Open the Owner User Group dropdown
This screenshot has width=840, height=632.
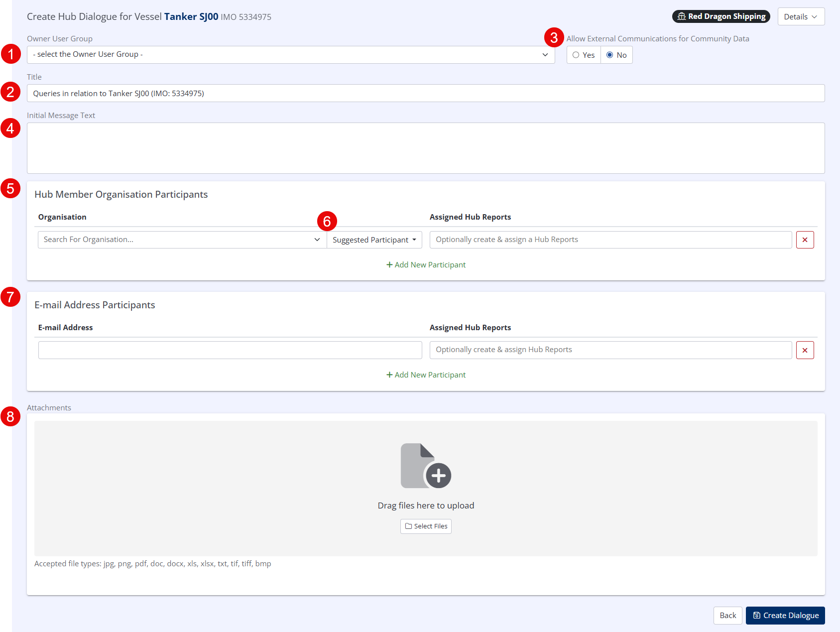291,55
